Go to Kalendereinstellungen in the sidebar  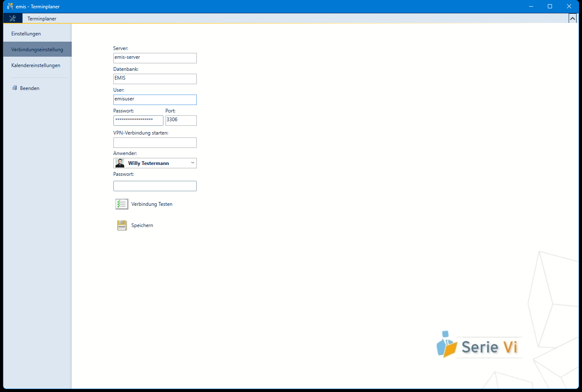[x=38, y=65]
